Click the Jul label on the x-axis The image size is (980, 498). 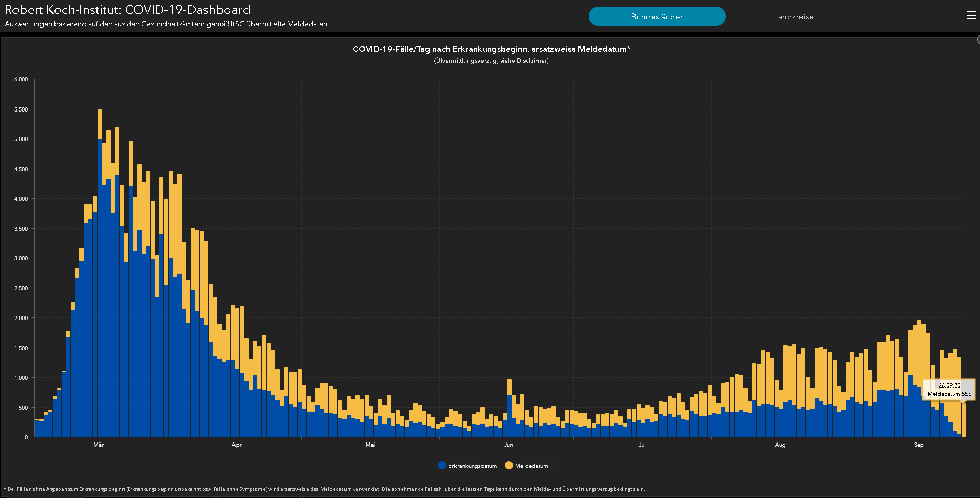coord(642,445)
